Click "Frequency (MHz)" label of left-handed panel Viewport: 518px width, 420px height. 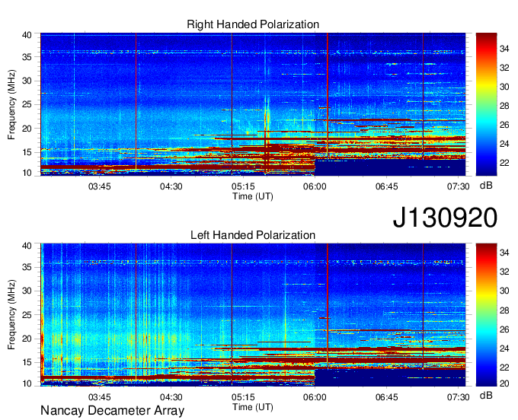[11, 315]
